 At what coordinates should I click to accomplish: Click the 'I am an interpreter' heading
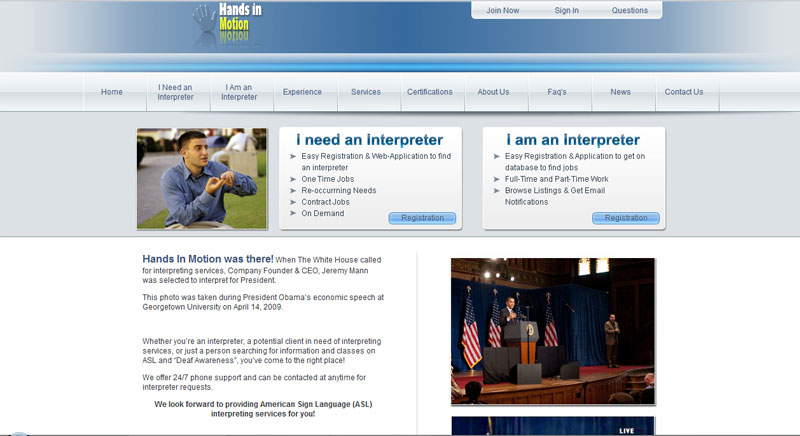pyautogui.click(x=572, y=140)
